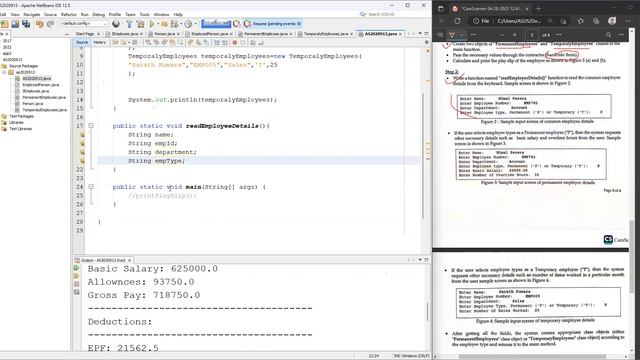Click the Clean and Build Project icon
This screenshot has width=640, height=360.
coord(140,24)
